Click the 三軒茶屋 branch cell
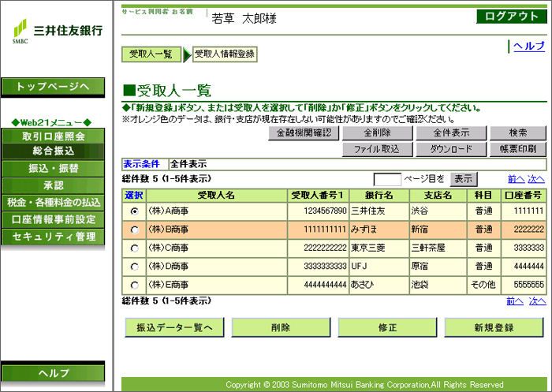The image size is (552, 392). 438,248
